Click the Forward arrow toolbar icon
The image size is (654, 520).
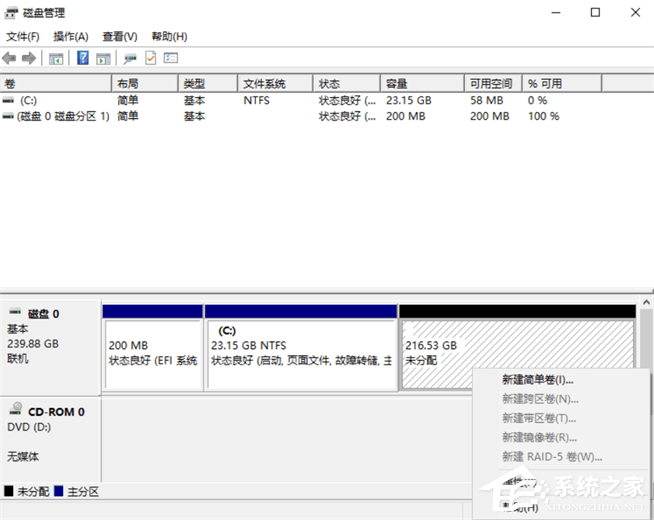click(29, 58)
